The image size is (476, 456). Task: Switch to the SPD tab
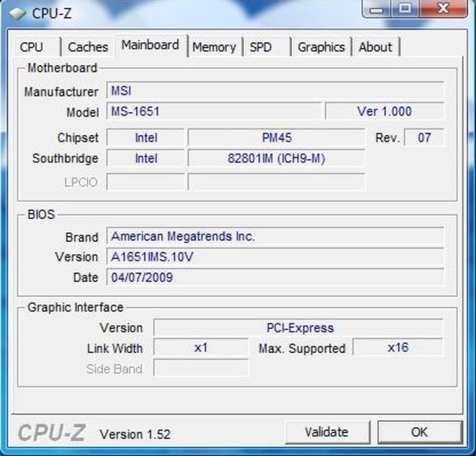(266, 47)
